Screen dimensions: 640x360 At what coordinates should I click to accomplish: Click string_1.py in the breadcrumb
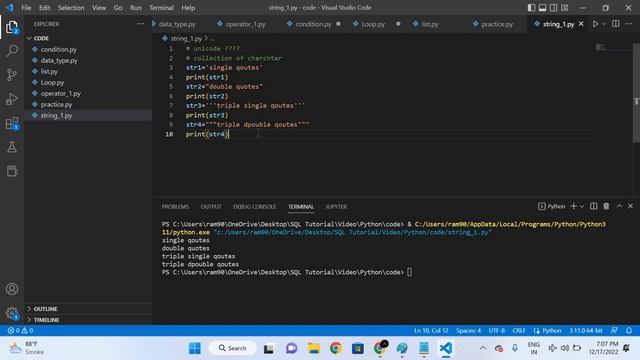pyautogui.click(x=186, y=38)
